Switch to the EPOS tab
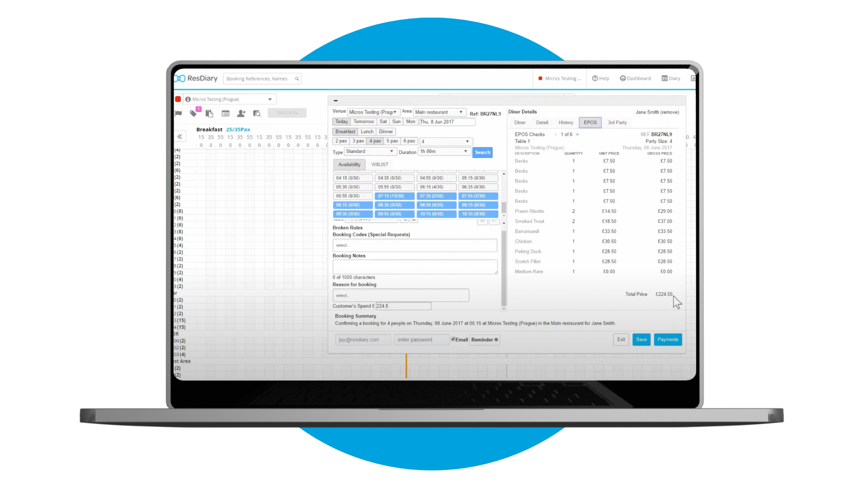Image resolution: width=868 pixels, height=488 pixels. pyautogui.click(x=590, y=122)
